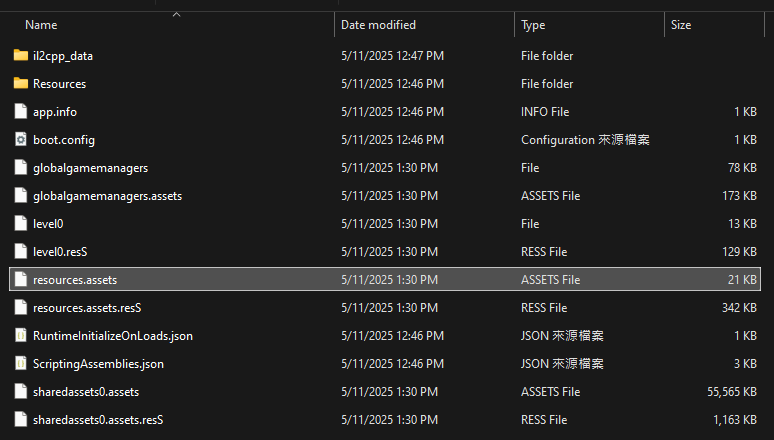This screenshot has width=774, height=440.
Task: Sort by the Type column header
Action: 533,25
